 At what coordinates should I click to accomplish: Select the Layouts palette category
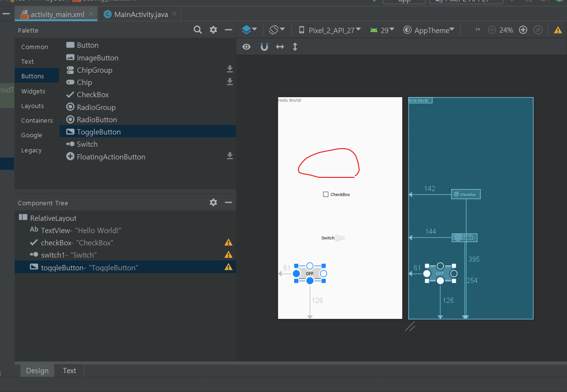(37, 106)
